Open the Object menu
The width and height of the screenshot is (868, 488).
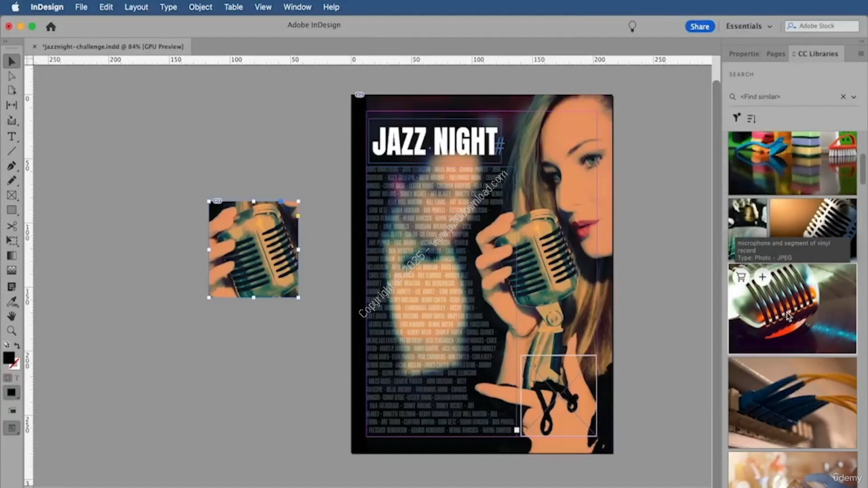tap(200, 7)
